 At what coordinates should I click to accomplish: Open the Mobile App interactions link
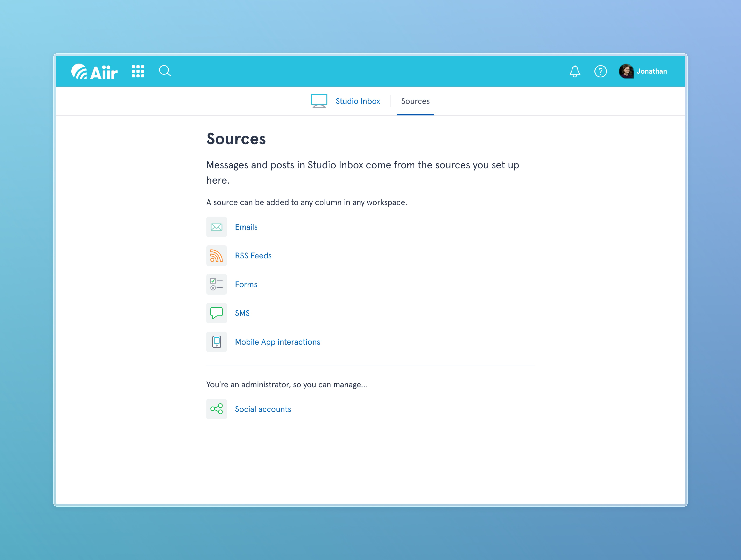click(277, 342)
